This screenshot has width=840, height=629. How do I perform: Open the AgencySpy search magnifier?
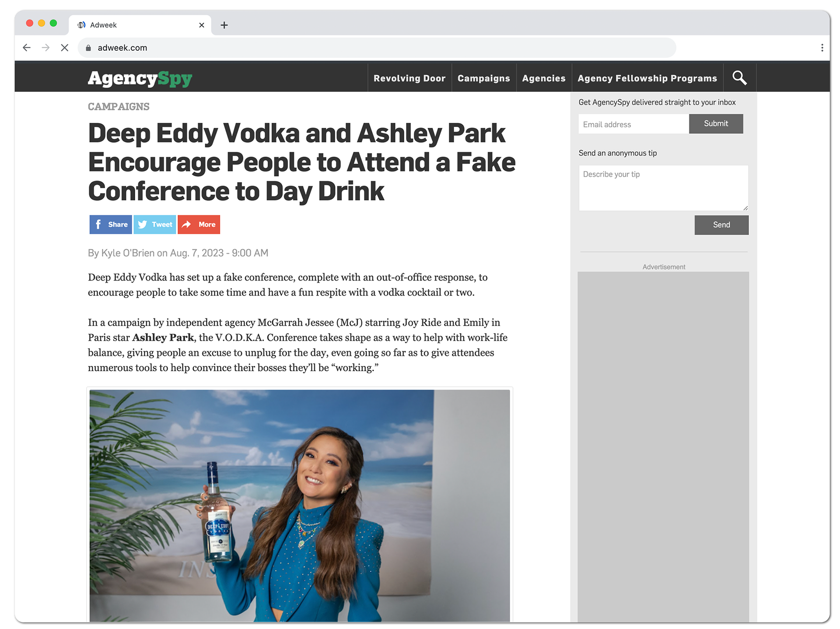click(x=739, y=78)
